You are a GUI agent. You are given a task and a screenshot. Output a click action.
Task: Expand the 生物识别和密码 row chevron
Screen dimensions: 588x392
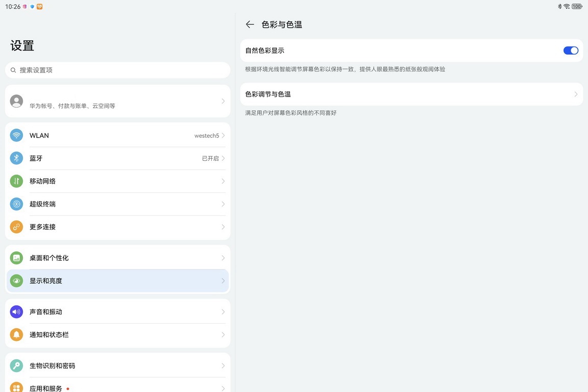[x=223, y=366]
